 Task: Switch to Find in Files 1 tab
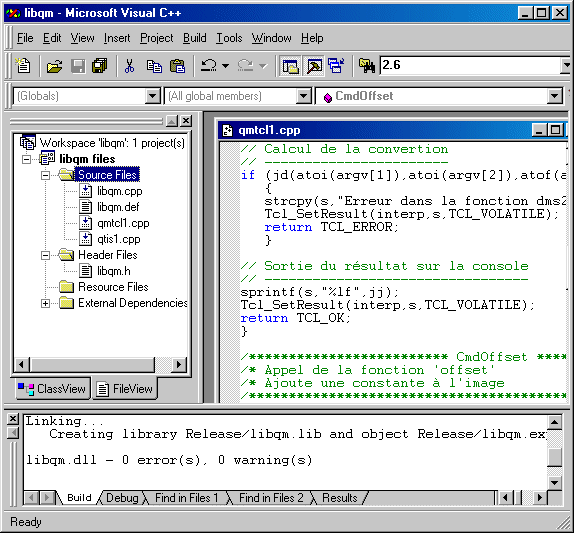pyautogui.click(x=186, y=498)
